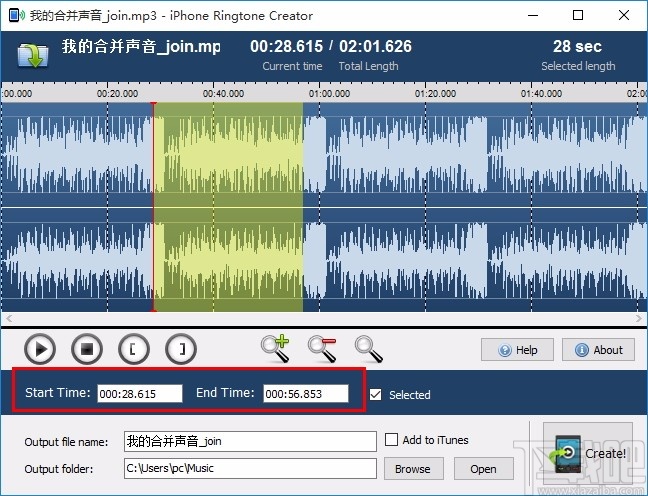648x496 pixels.
Task: Open the output folder
Action: click(484, 469)
